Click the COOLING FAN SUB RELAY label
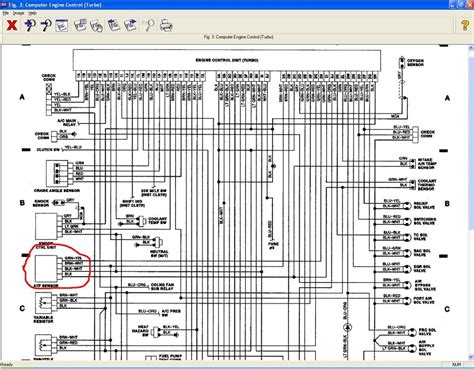This screenshot has width=474, height=369. [162, 287]
